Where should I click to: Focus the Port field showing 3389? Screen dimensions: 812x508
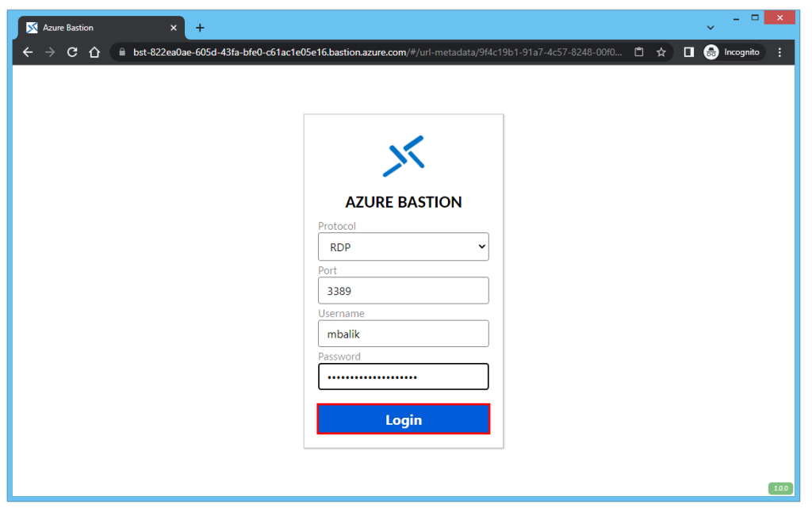click(404, 291)
